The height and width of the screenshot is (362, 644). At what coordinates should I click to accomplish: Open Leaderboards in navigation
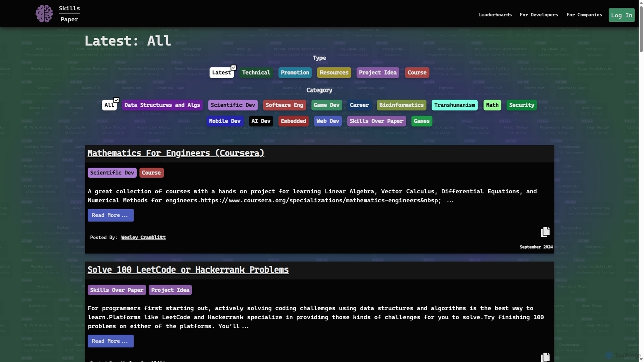coord(495,15)
